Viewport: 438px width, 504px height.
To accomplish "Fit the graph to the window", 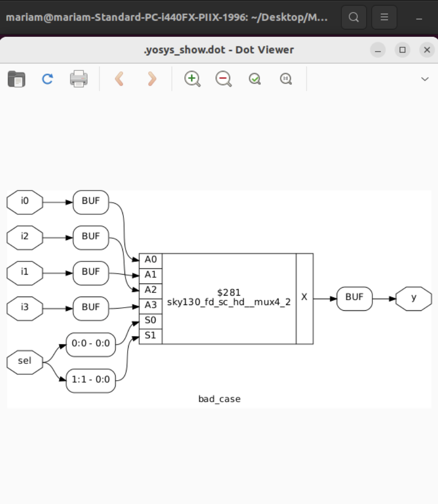I will [254, 79].
